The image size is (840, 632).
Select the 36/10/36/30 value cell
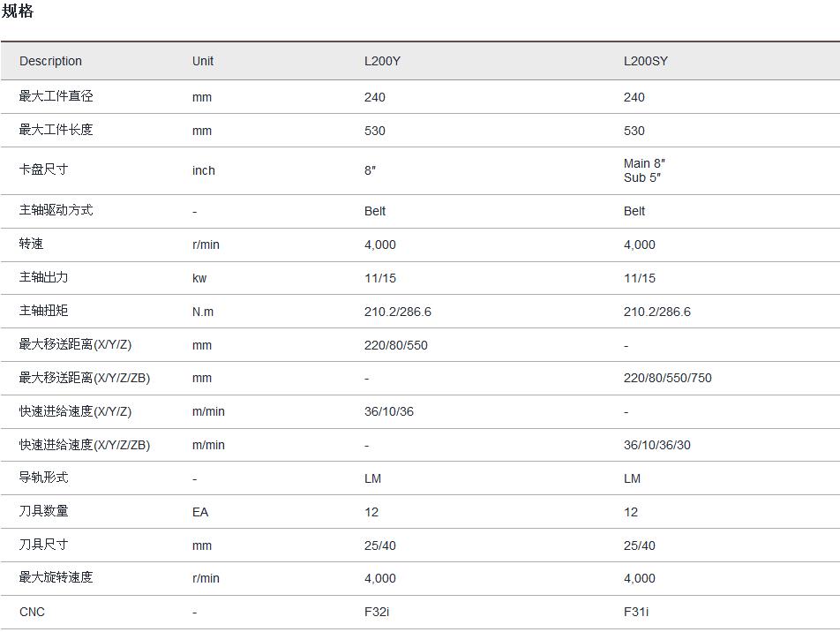click(656, 445)
